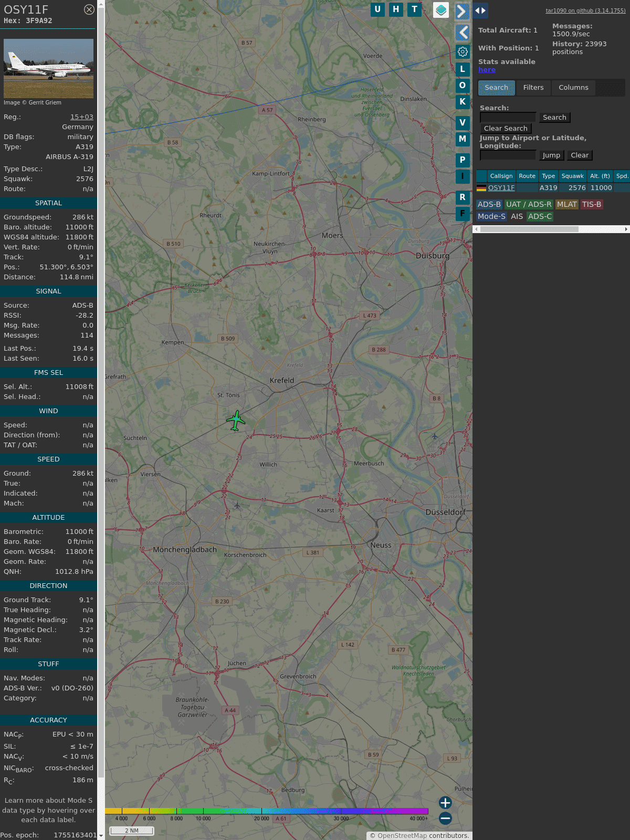The height and width of the screenshot is (840, 630).
Task: Open the Columns tab
Action: click(573, 88)
